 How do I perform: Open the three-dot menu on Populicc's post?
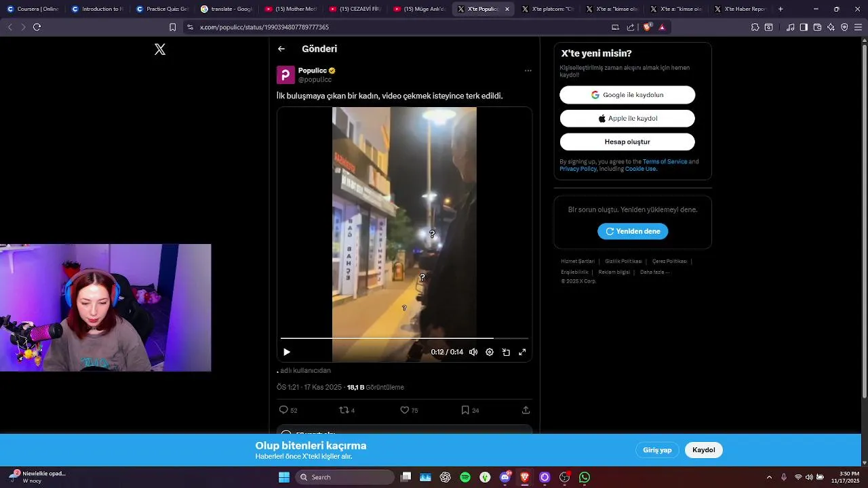click(x=528, y=70)
